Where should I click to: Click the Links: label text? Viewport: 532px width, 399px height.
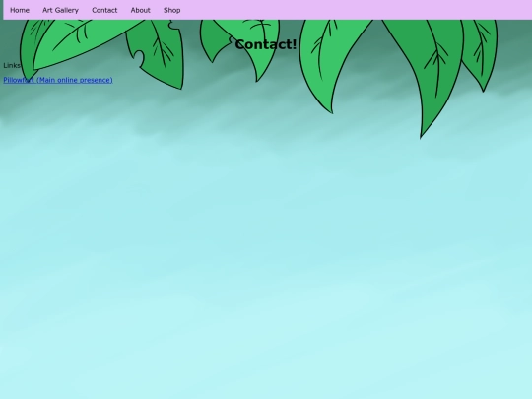coord(12,65)
